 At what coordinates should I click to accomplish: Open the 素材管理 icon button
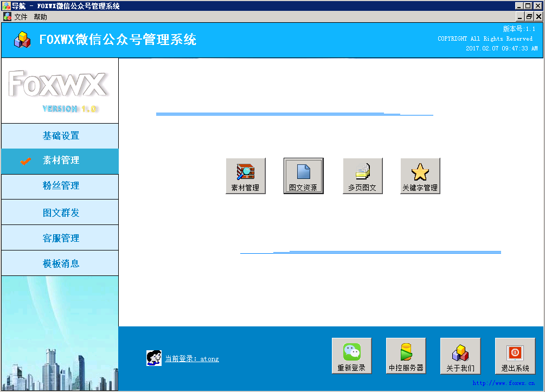246,176
